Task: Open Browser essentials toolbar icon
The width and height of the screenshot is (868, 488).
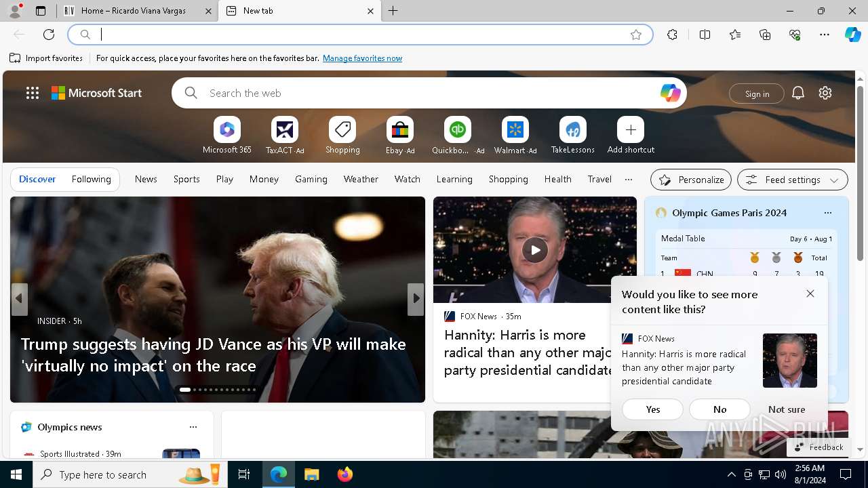Action: pos(795,35)
